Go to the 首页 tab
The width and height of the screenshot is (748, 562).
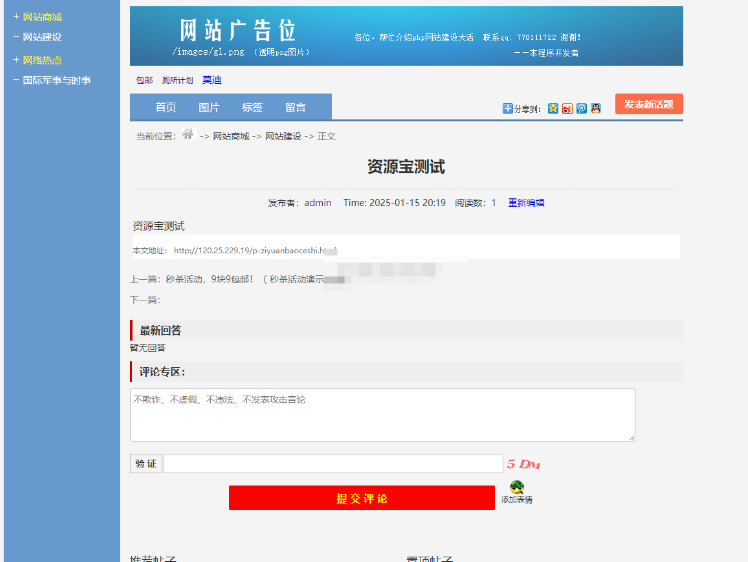point(166,107)
